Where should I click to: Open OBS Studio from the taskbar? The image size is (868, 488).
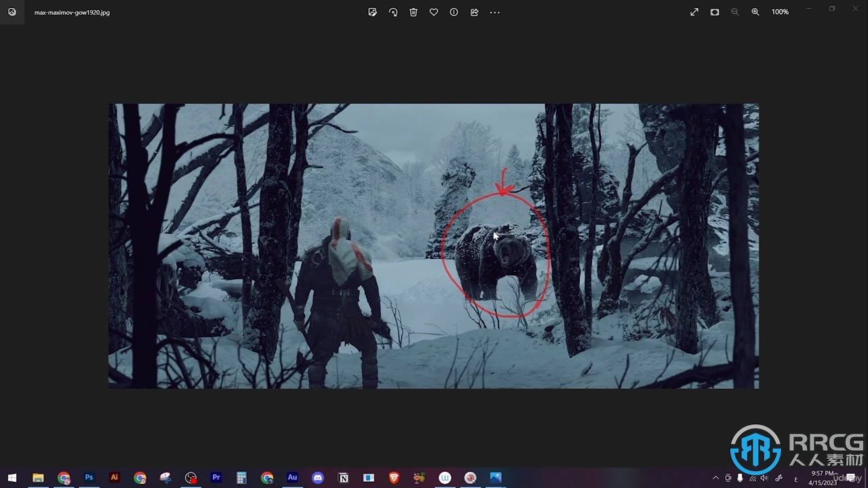tap(191, 478)
